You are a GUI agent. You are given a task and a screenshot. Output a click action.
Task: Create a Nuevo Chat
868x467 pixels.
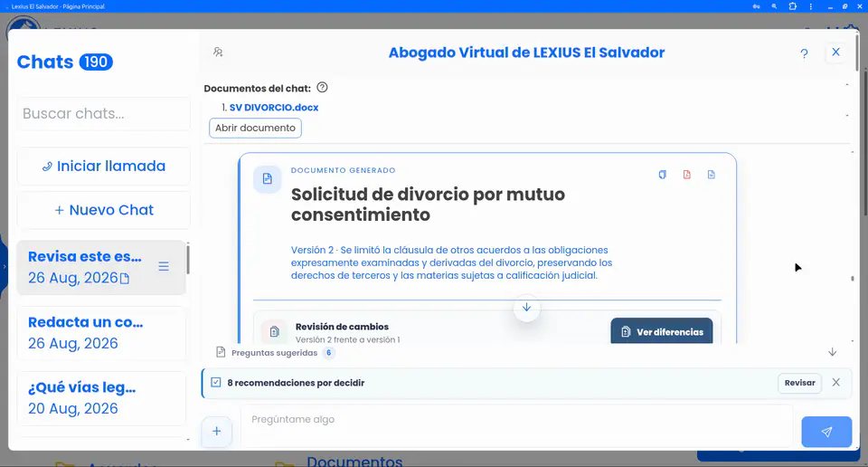point(103,210)
